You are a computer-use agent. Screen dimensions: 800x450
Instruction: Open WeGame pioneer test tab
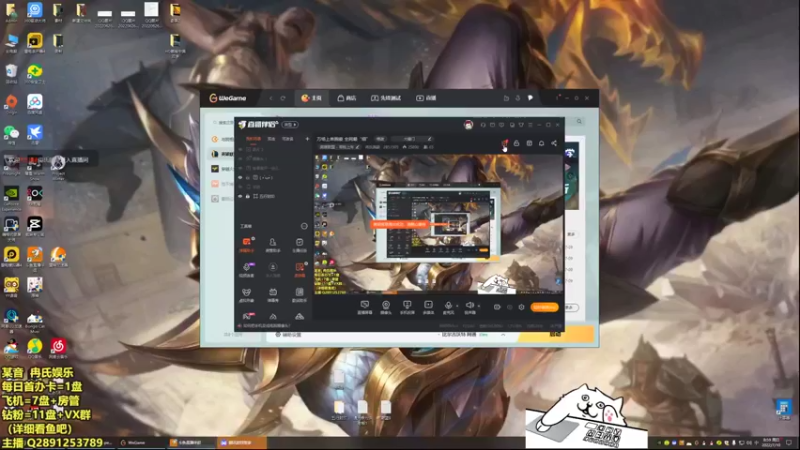pyautogui.click(x=386, y=98)
